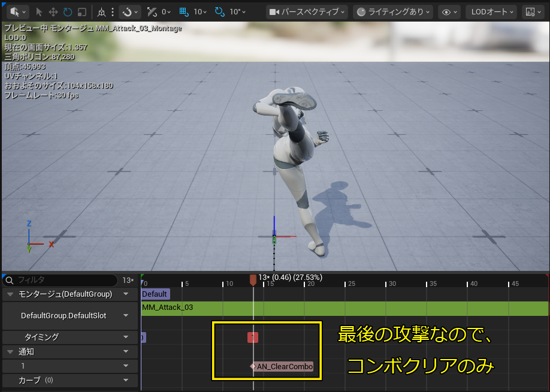Screen dimensions: 550x392
Task: Open the preview scene settings menu
Action: 533,12
